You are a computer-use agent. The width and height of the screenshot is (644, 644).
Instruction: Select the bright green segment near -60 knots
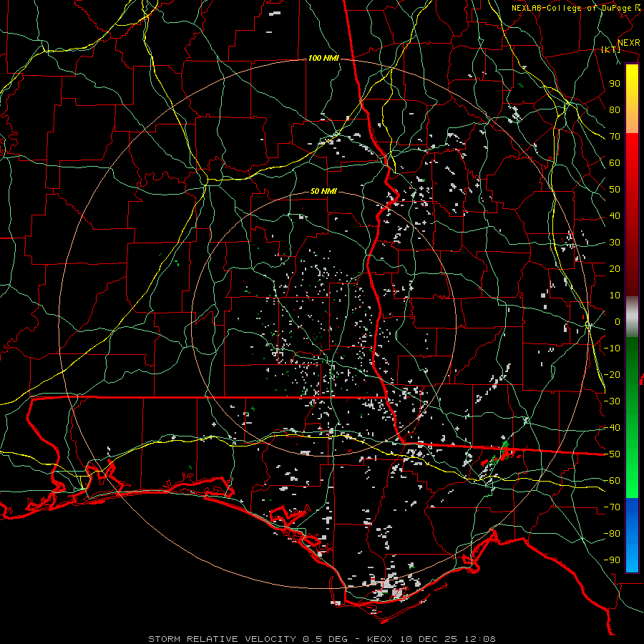click(x=632, y=481)
